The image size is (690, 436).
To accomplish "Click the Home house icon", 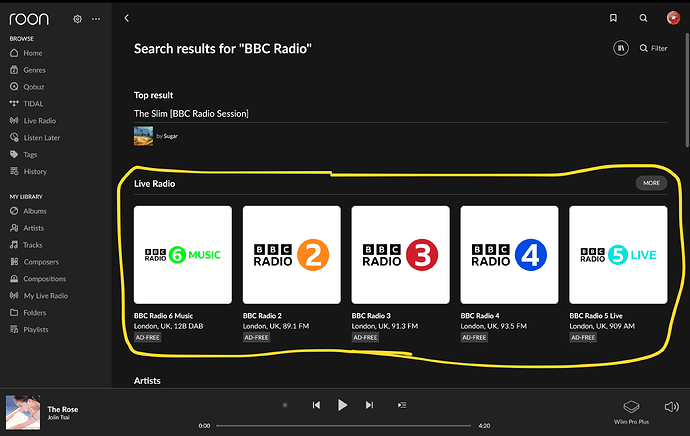I will [14, 53].
